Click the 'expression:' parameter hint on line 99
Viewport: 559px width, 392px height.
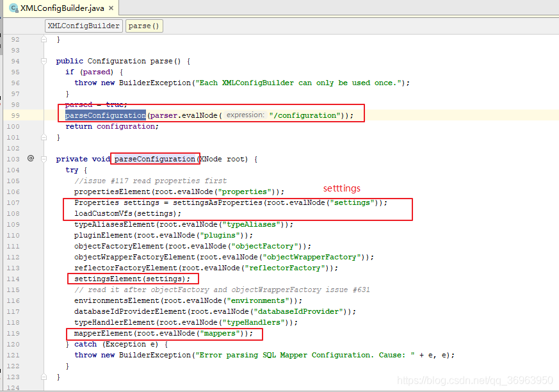245,115
